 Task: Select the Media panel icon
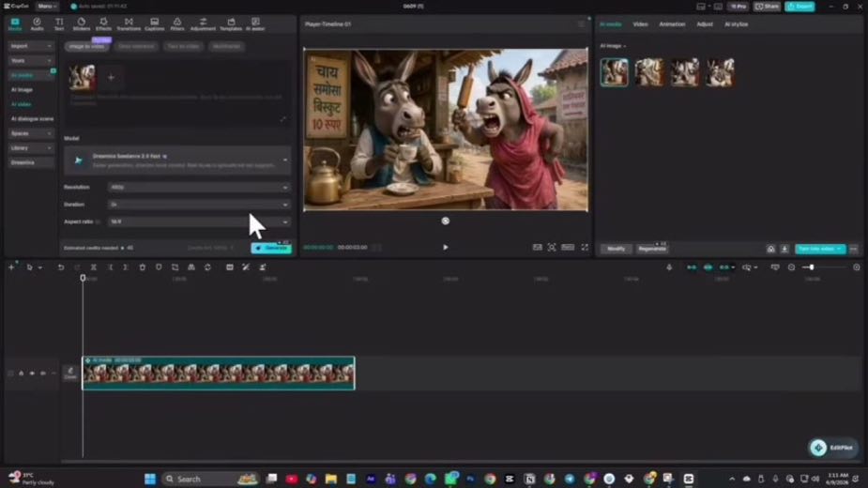point(15,23)
